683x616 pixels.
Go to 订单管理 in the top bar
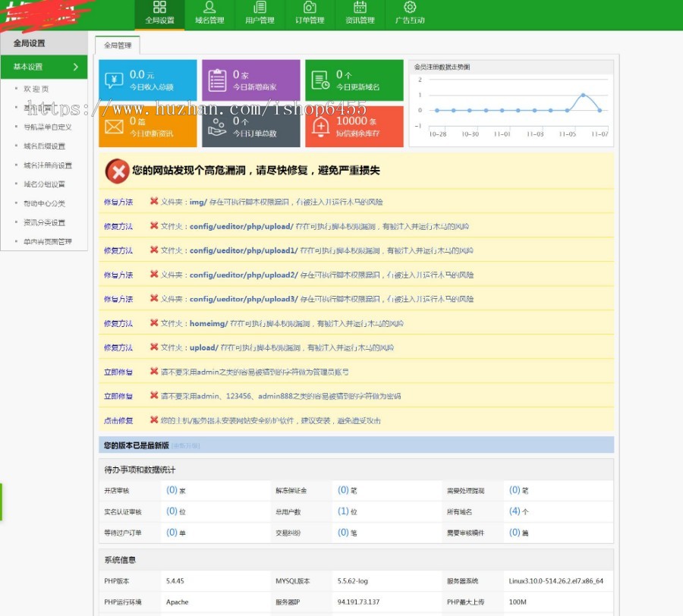coord(310,14)
